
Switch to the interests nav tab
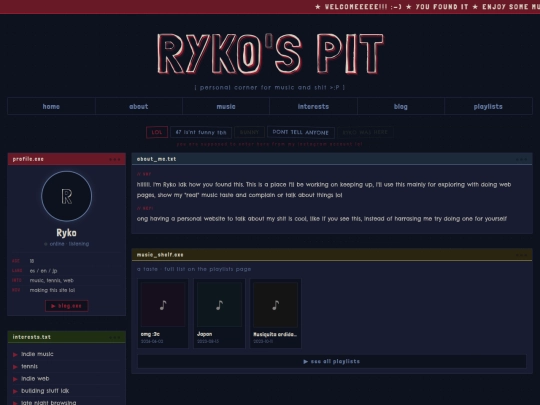[x=313, y=106]
